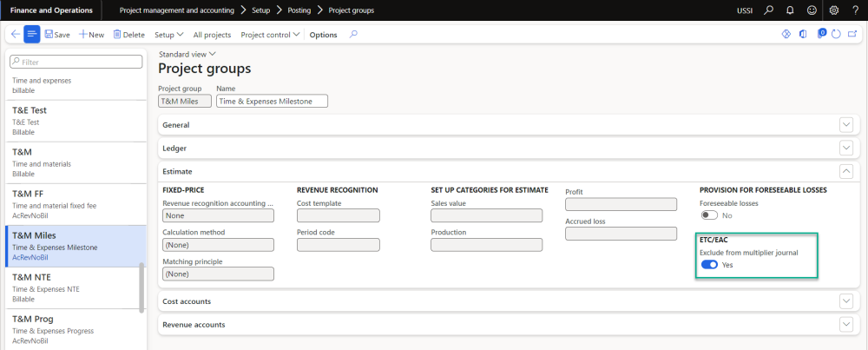This screenshot has width=868, height=350.
Task: Expand the Cost accounts section
Action: (x=507, y=301)
